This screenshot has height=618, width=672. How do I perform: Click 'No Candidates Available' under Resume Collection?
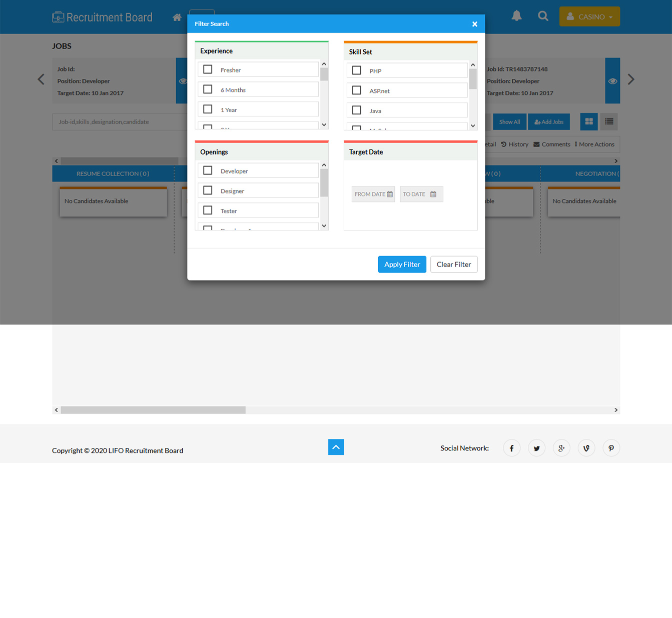[97, 201]
